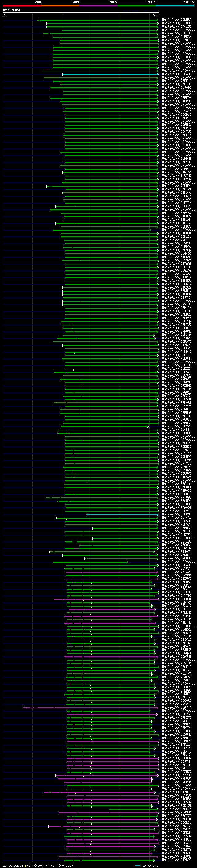Select hit UniRef100_A7AQ39
Screen dimensions: 197x868
click(177, 507)
